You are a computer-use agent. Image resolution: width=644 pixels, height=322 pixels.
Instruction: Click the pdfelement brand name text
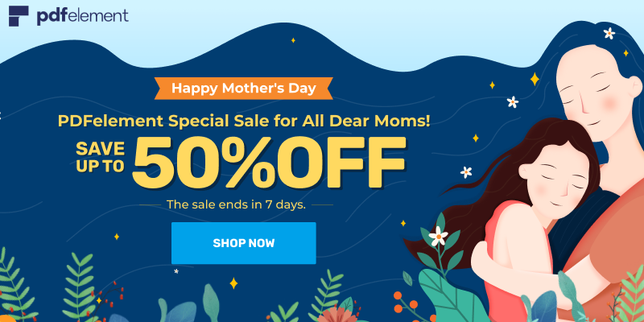(81, 16)
